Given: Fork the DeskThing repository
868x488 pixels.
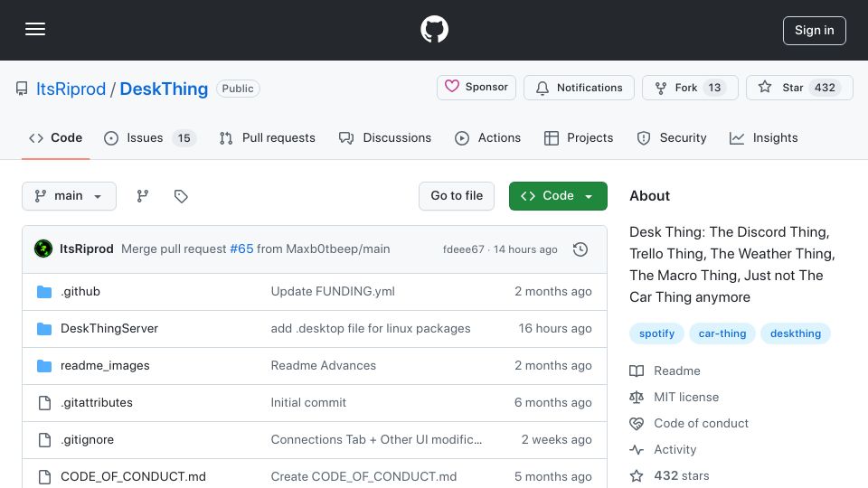Looking at the screenshot, I should (x=690, y=88).
